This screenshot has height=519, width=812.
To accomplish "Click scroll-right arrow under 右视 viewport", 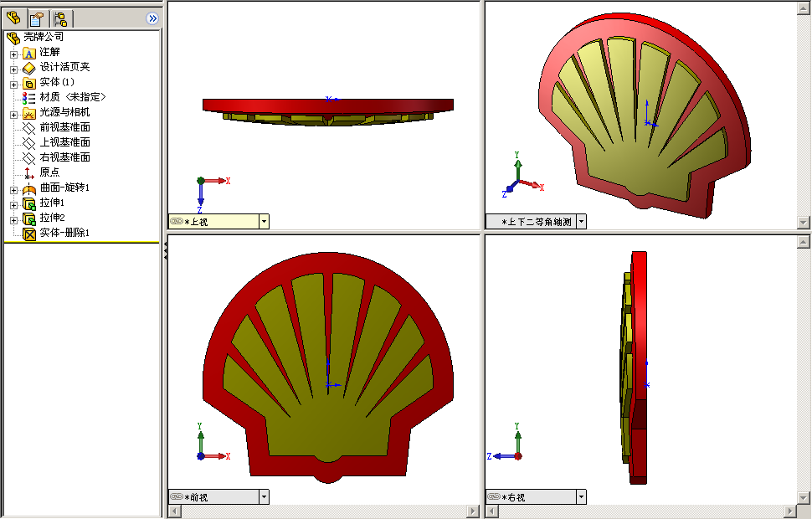I will tap(789, 511).
